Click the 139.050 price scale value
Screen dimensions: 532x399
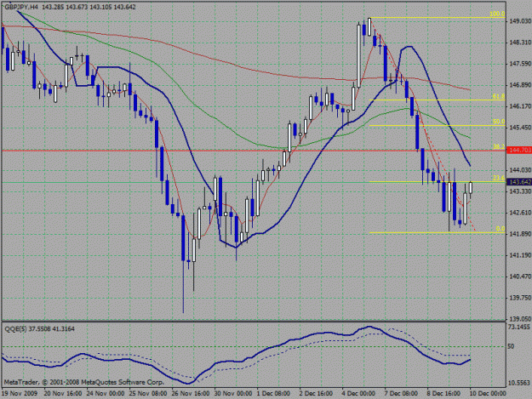pos(520,319)
